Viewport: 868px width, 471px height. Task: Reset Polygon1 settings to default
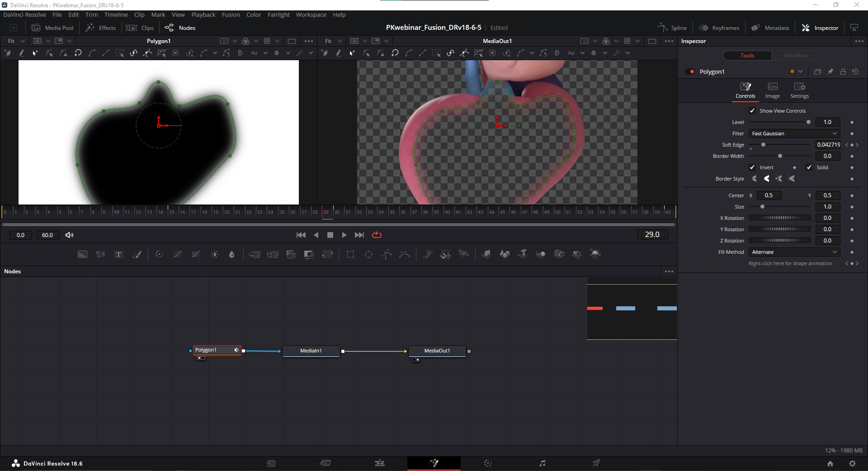click(855, 71)
